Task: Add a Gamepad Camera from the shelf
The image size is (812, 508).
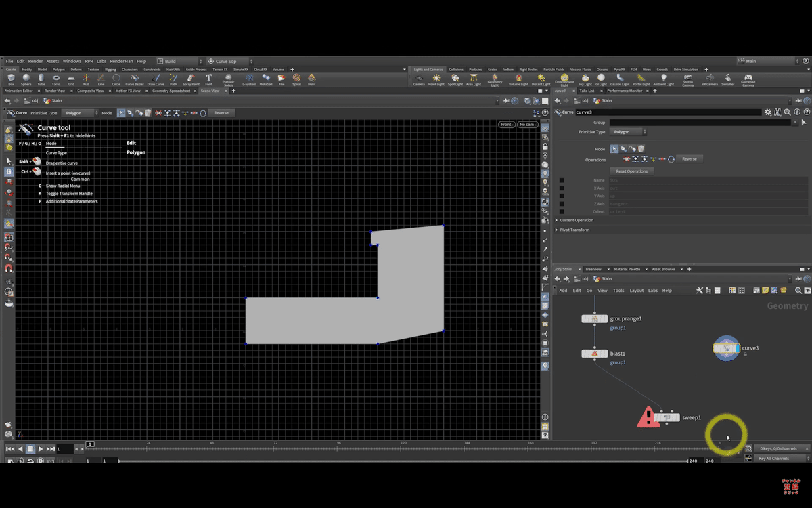Action: (748, 80)
